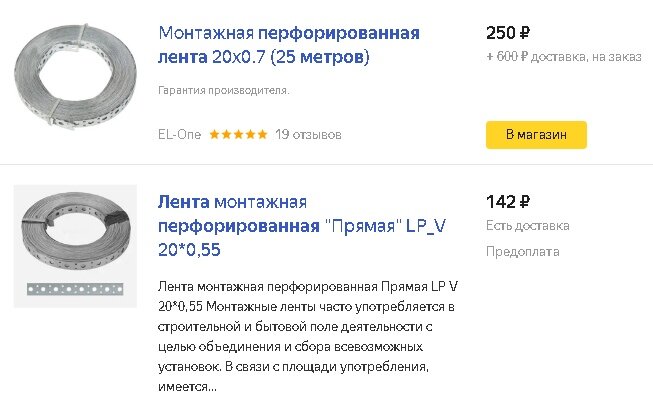Image resolution: width=653 pixels, height=396 pixels.
Task: Click the 'Есть доставка' label
Action: pos(528,226)
